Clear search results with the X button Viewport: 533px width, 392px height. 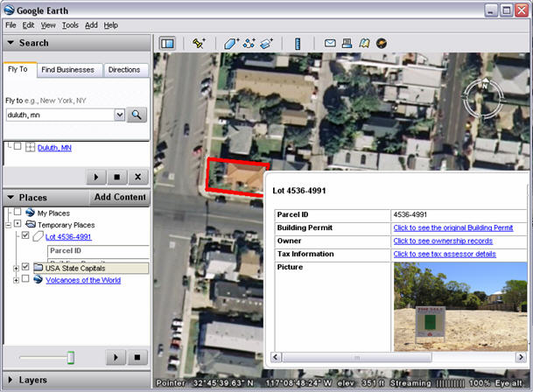tap(137, 177)
